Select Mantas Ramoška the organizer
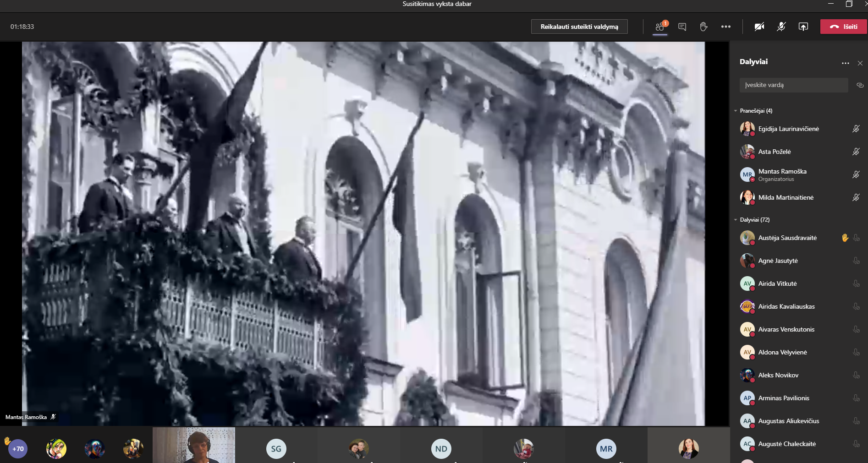868x463 pixels. pyautogui.click(x=799, y=174)
